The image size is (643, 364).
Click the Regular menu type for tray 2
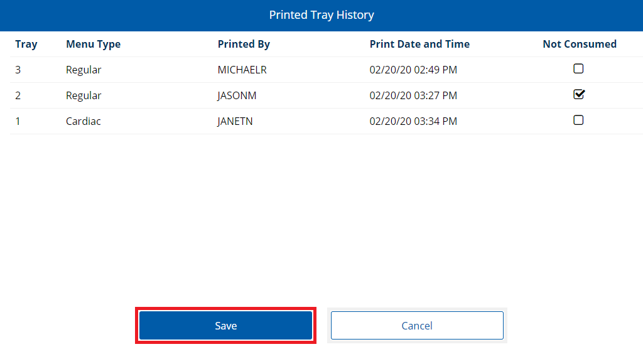(84, 95)
